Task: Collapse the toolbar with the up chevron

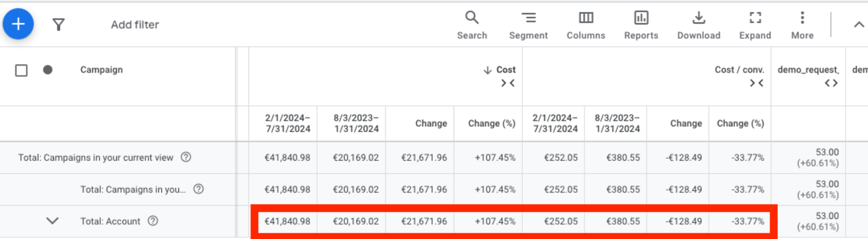Action: click(859, 24)
